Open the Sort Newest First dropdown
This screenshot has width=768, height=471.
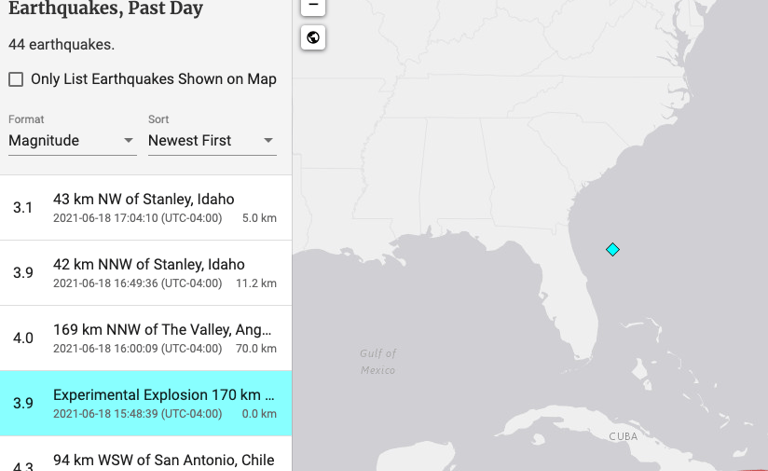click(212, 141)
